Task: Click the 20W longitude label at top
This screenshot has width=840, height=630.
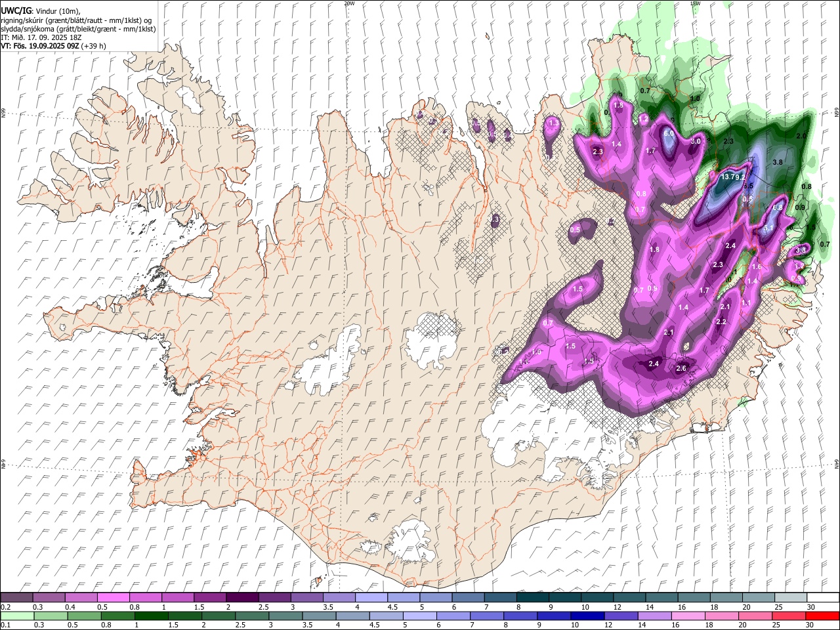Action: (349, 3)
